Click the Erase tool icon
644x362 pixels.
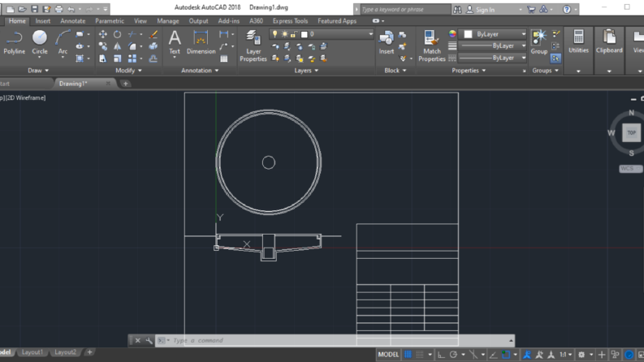(x=153, y=34)
